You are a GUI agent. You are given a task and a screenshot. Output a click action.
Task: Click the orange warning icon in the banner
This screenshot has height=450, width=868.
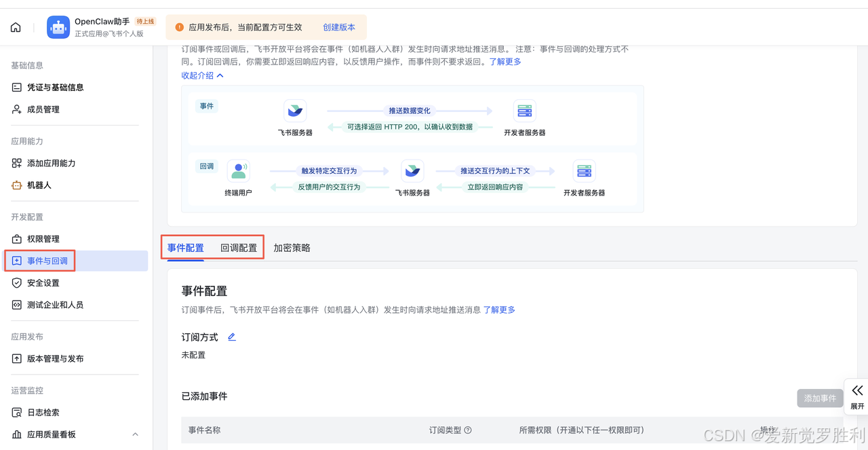[x=180, y=27]
